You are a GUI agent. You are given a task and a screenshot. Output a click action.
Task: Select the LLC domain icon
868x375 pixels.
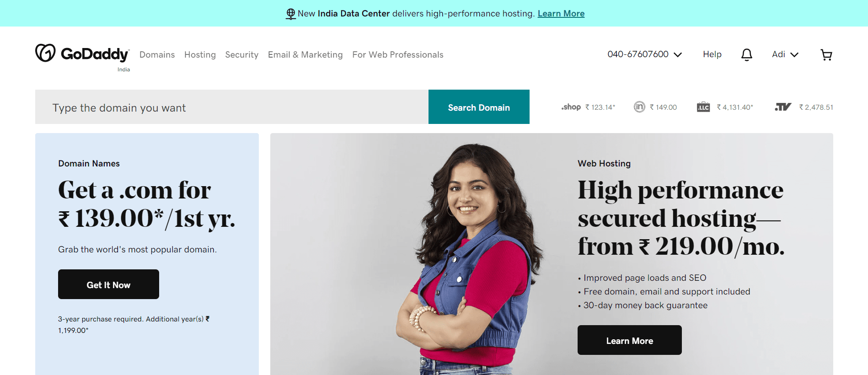coord(703,107)
